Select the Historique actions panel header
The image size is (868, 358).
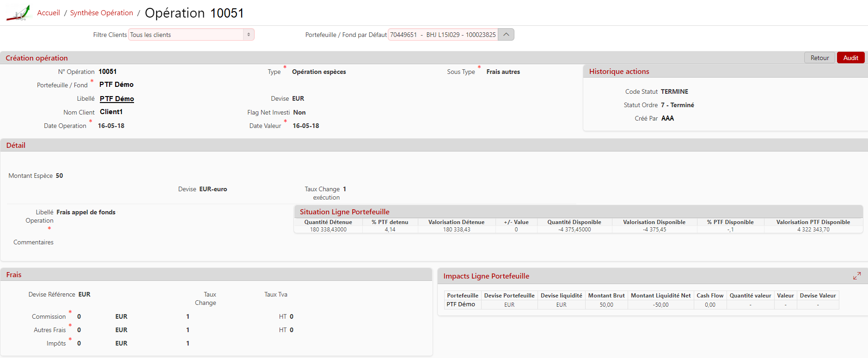618,71
